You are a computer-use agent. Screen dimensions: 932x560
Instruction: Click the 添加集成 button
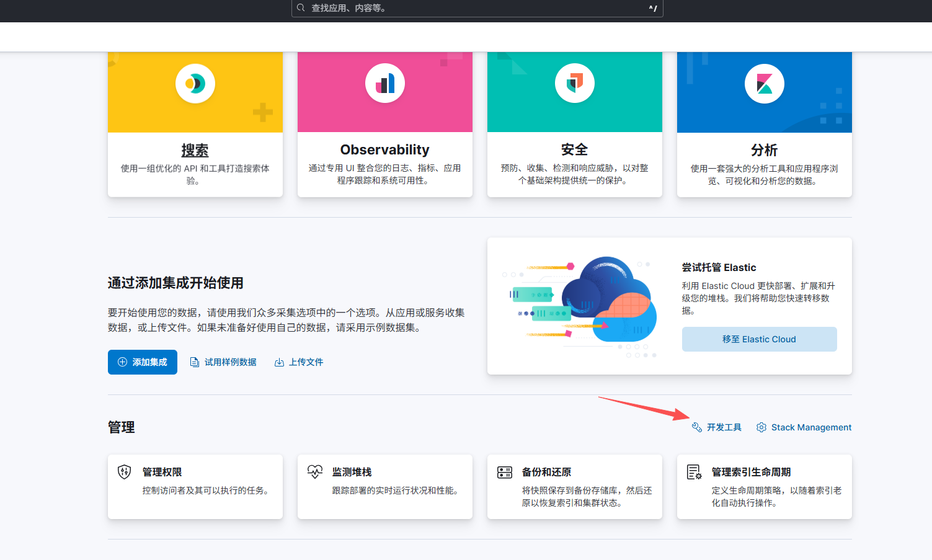[143, 362]
